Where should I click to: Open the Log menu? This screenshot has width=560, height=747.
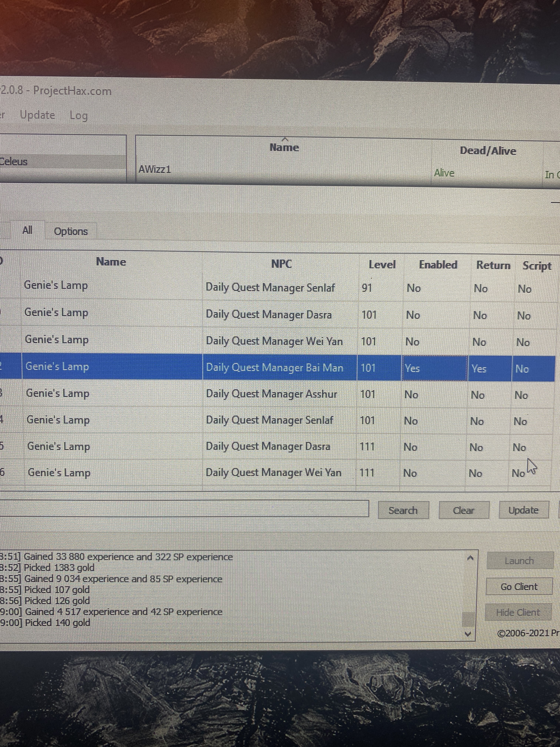pos(79,116)
